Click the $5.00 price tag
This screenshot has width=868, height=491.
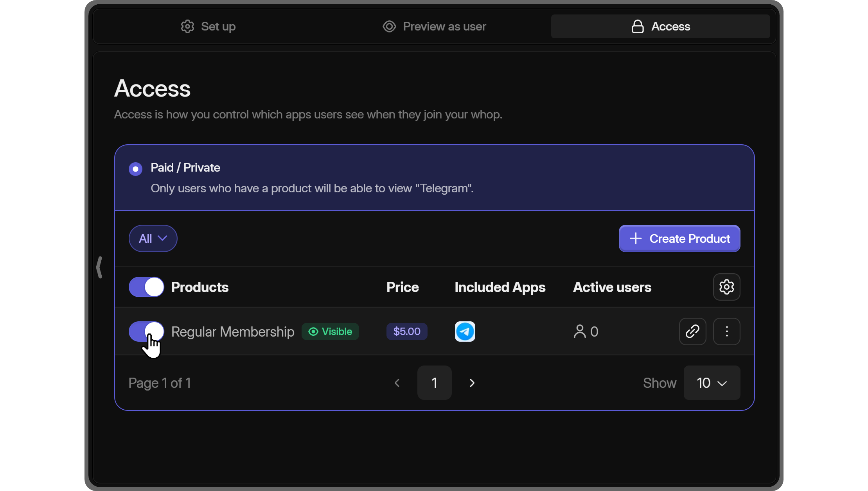407,332
